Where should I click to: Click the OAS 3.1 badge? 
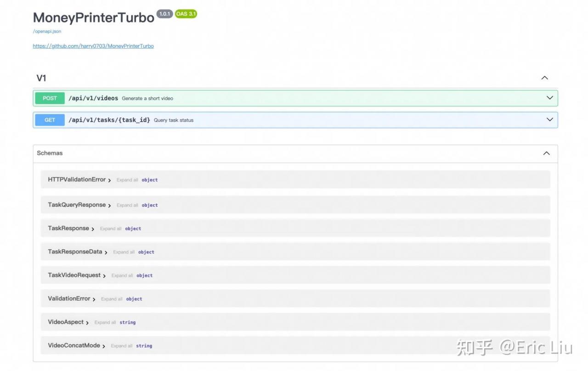pos(186,14)
